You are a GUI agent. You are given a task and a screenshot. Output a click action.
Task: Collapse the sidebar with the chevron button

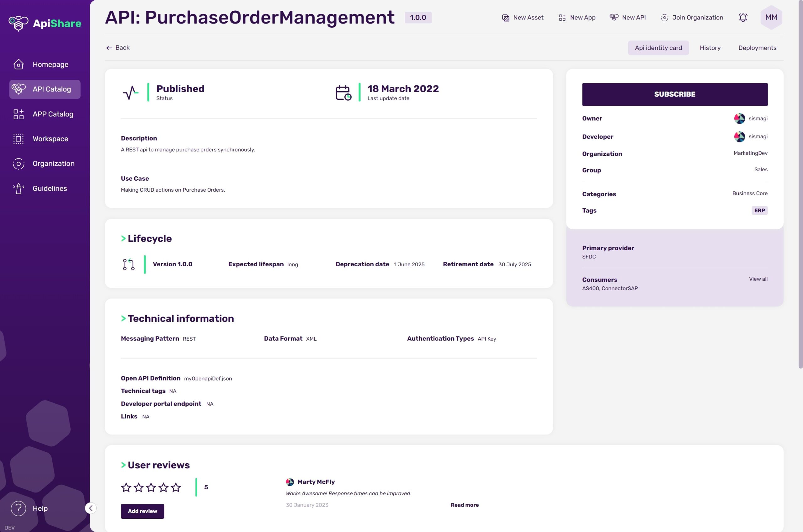click(91, 508)
